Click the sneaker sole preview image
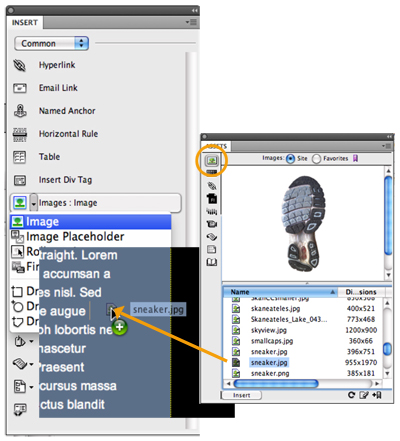This screenshot has width=400, height=441. coord(304,223)
